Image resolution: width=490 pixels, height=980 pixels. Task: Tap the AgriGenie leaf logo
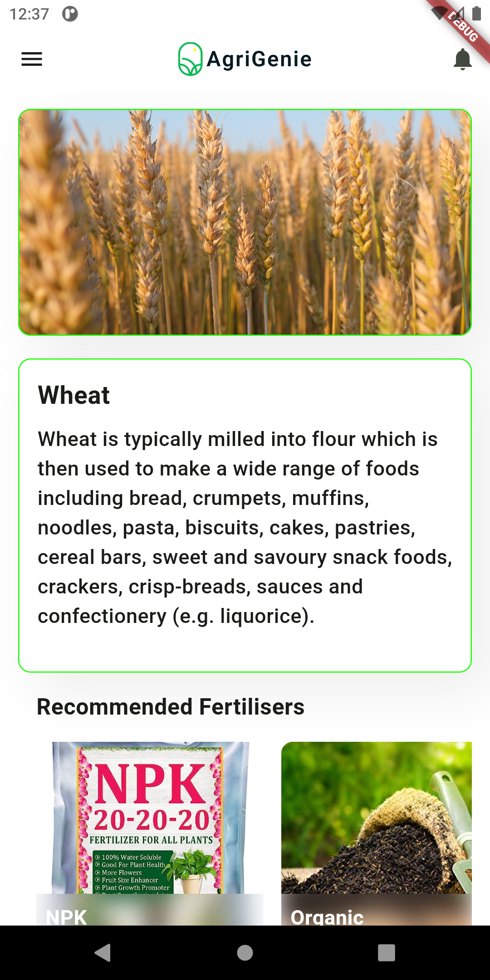(x=191, y=59)
